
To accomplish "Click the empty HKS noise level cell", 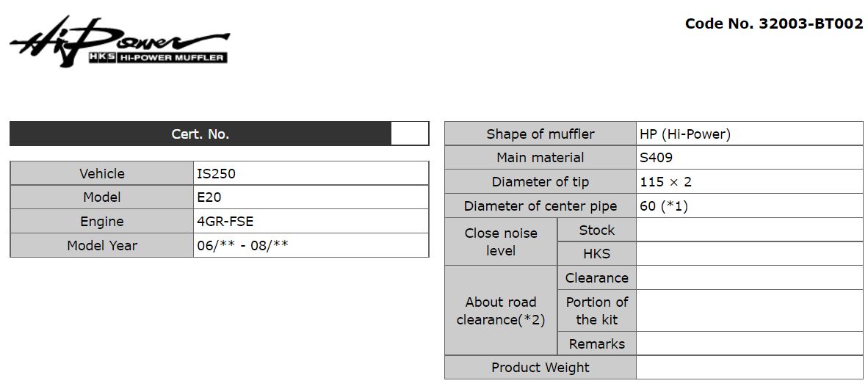I will [x=750, y=253].
